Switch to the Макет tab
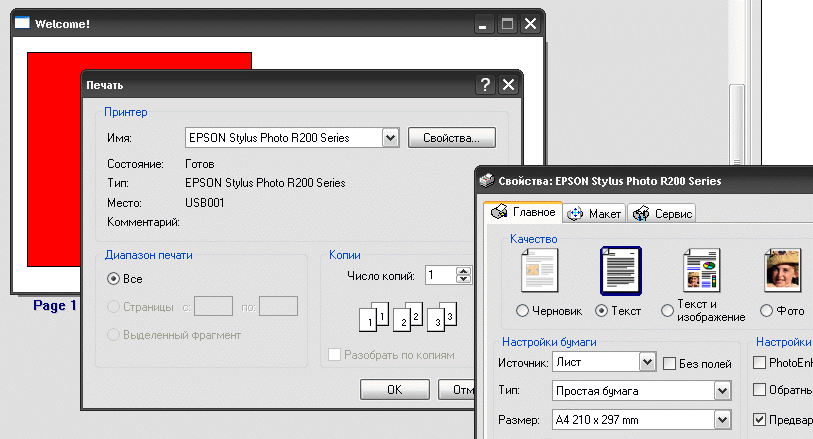 click(594, 214)
